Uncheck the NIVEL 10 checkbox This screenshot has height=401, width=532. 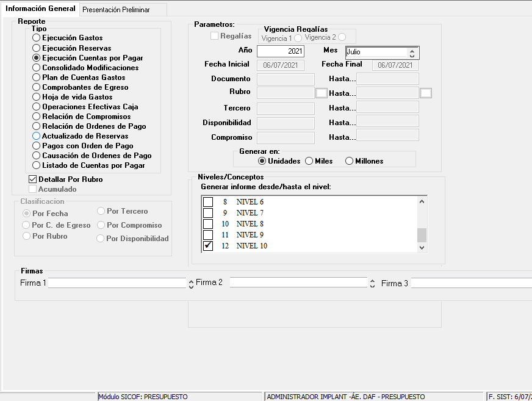point(208,246)
